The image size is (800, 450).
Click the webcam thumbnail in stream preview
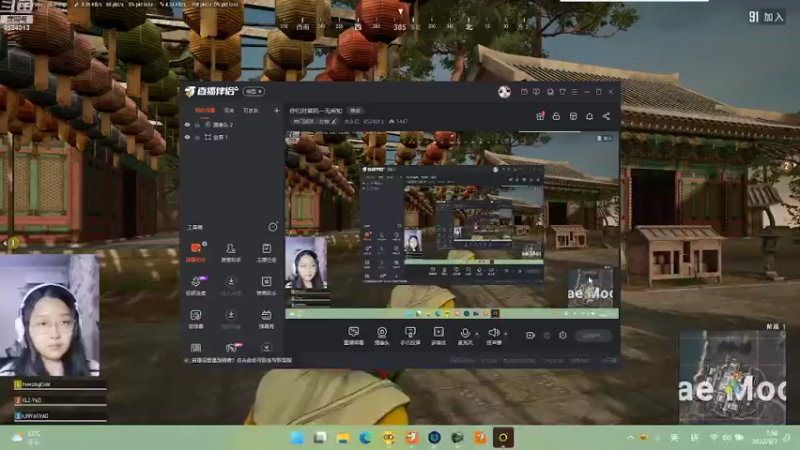click(306, 263)
